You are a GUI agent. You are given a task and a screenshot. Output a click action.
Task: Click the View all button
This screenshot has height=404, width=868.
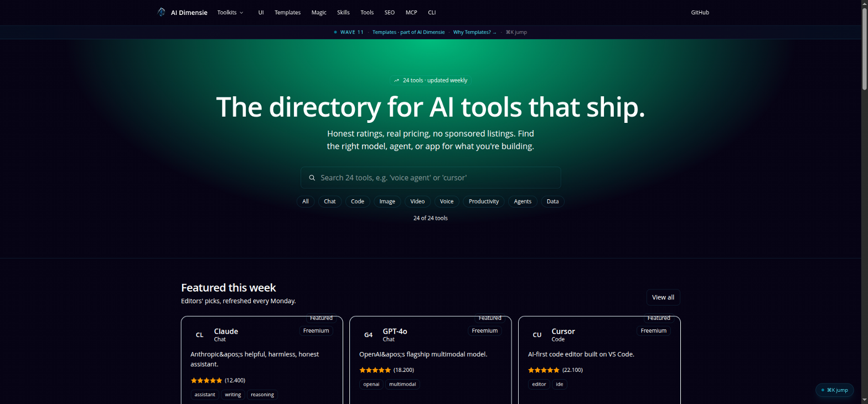tap(663, 297)
